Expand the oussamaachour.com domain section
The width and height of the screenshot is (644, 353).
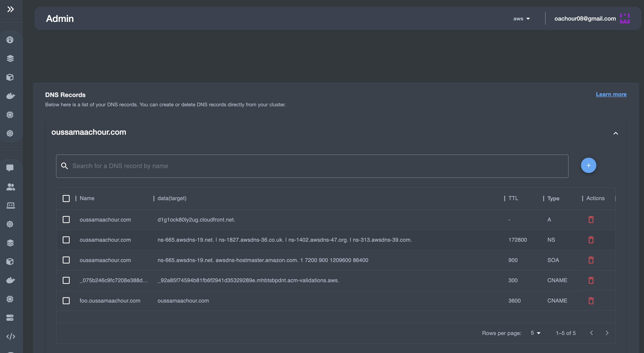(x=616, y=133)
